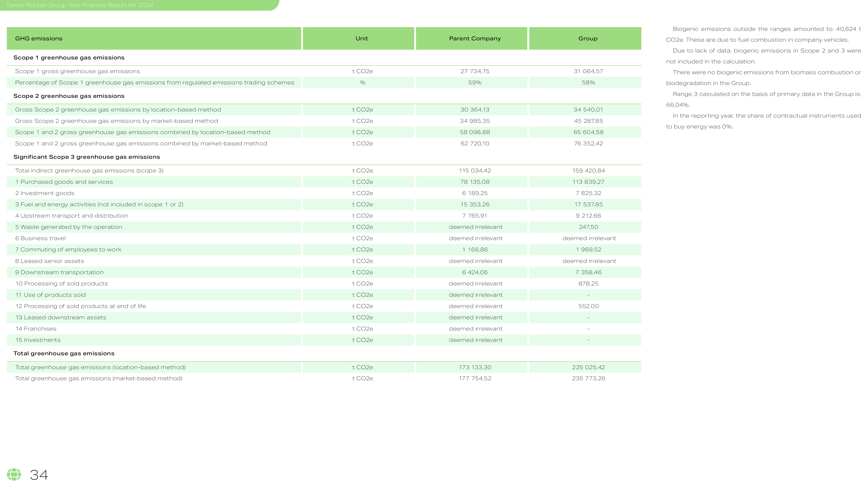Click the globe icon beside page number
Screen dimensions: 868x488
[14, 475]
